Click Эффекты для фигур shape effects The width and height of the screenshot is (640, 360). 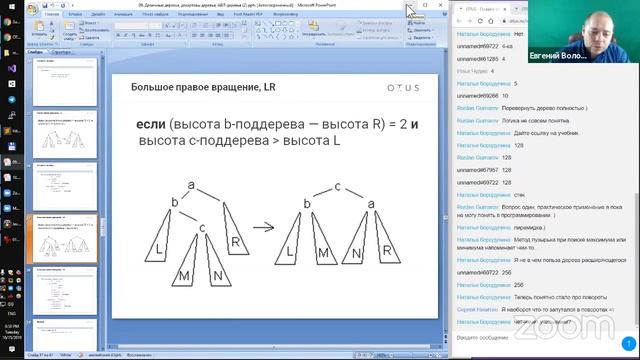coord(378,38)
